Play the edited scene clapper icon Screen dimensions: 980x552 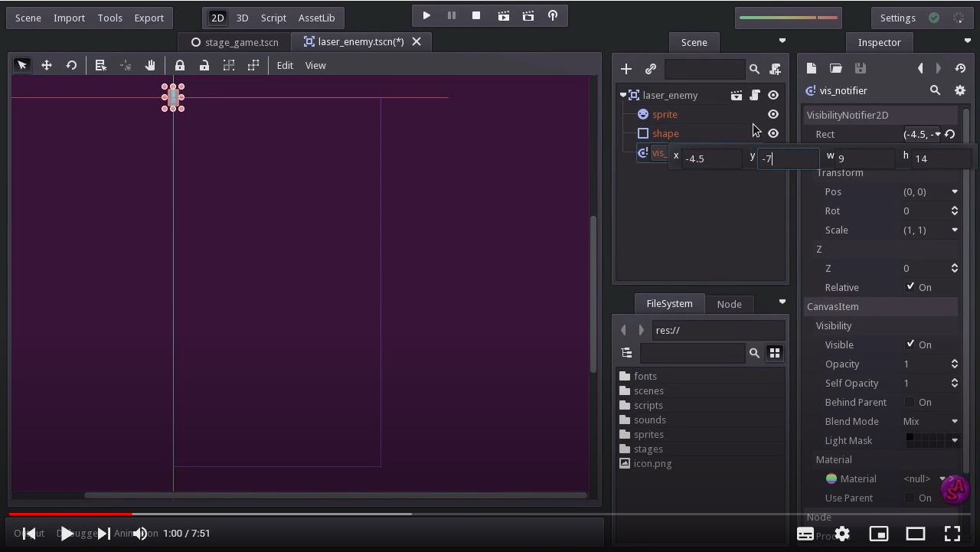[x=503, y=15]
